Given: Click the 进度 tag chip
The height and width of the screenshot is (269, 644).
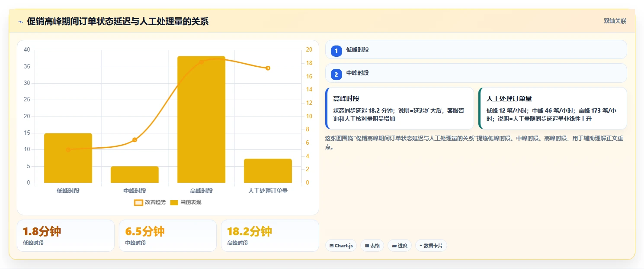Looking at the screenshot, I should (x=400, y=246).
